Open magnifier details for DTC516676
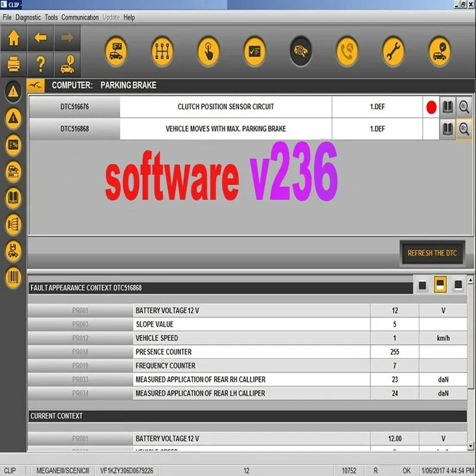The image size is (476, 476). 464,107
